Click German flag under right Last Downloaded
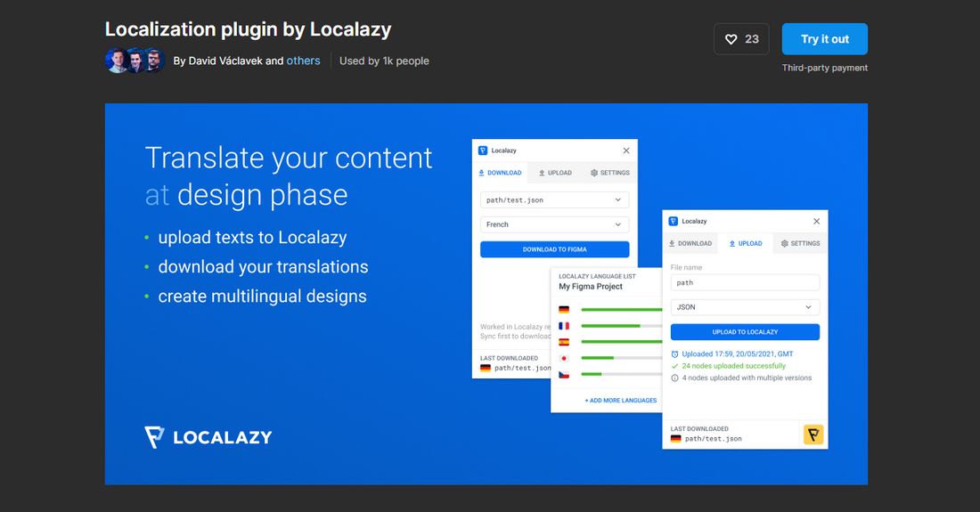980x512 pixels. 675,439
